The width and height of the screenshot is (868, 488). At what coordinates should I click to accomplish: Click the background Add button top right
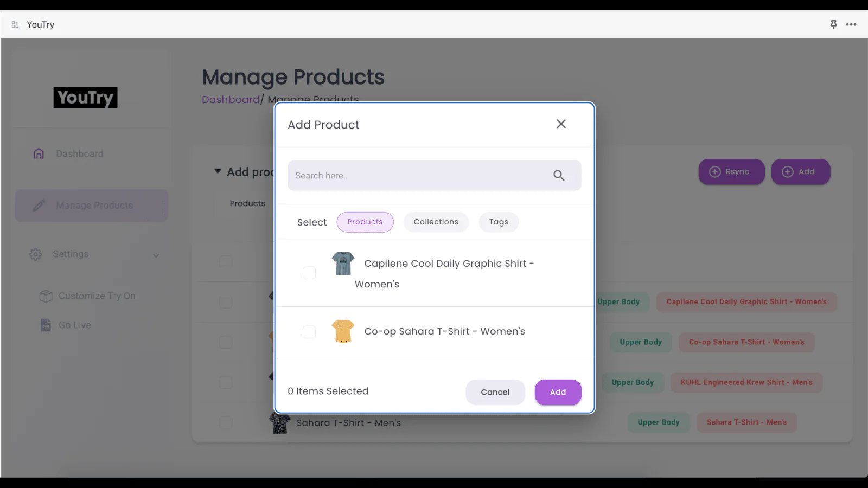pyautogui.click(x=801, y=171)
